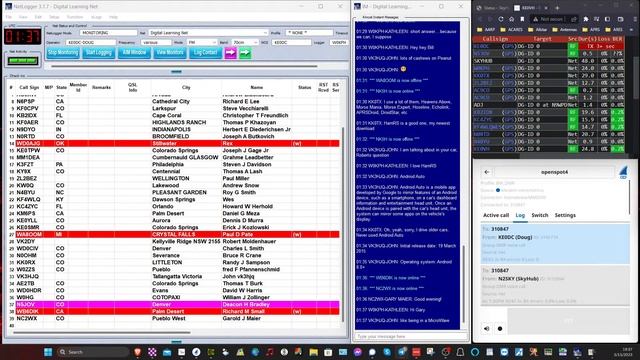
Task: Select the N2SKY (SkyHub) log entry
Action: [555, 286]
